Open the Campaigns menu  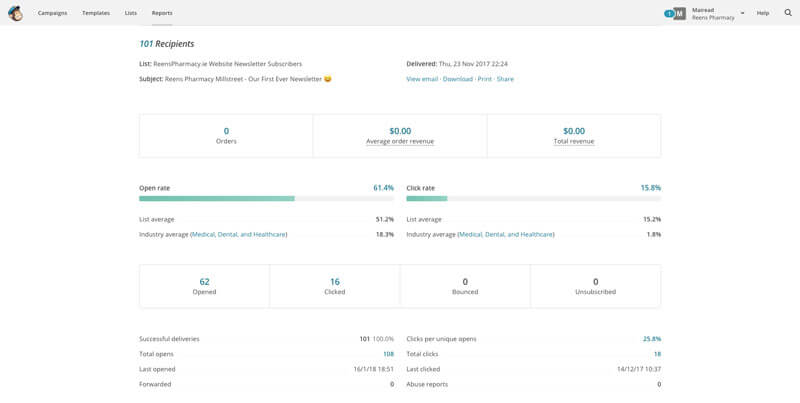[x=52, y=13]
